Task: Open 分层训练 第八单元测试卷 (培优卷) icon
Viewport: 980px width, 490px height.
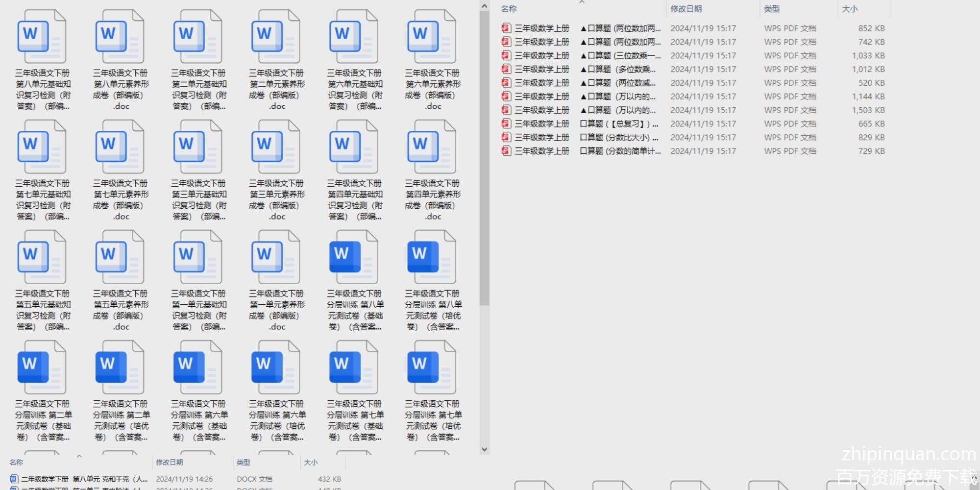Action: (432, 258)
